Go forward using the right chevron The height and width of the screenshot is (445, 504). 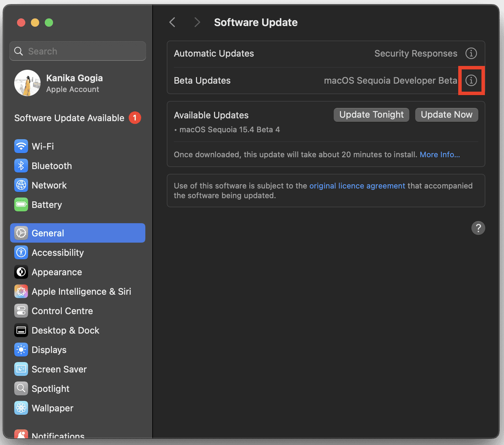[x=197, y=22]
